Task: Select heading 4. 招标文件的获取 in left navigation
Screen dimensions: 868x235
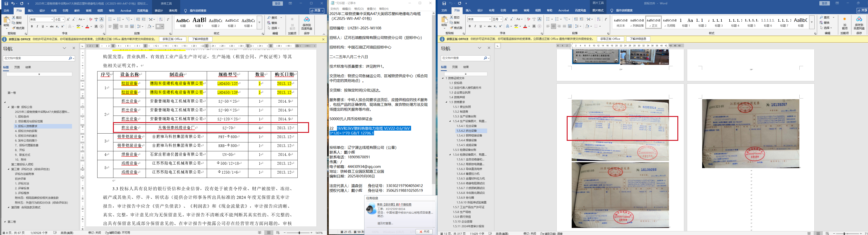Action: (x=26, y=131)
